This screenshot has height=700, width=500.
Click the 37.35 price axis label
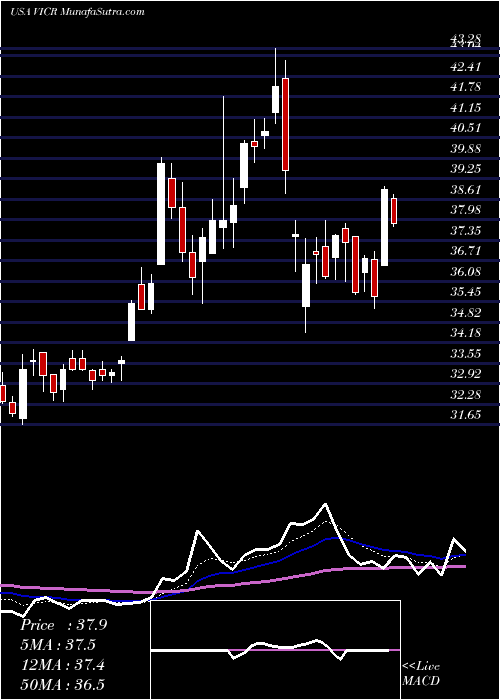pos(466,231)
